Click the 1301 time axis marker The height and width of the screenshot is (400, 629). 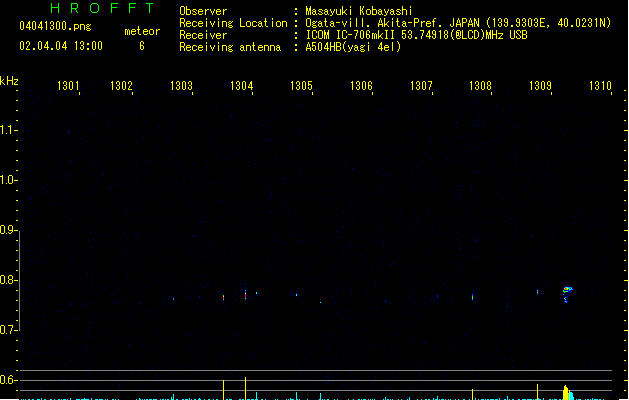(68, 86)
